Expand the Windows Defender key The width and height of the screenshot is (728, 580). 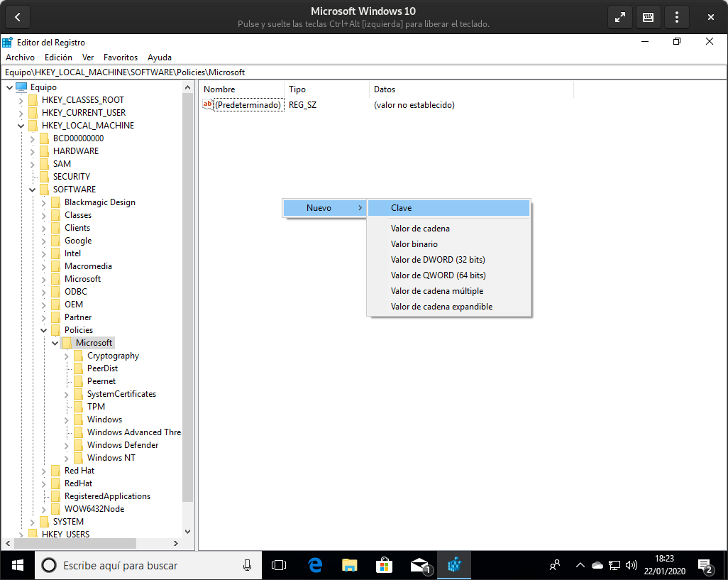[67, 446]
